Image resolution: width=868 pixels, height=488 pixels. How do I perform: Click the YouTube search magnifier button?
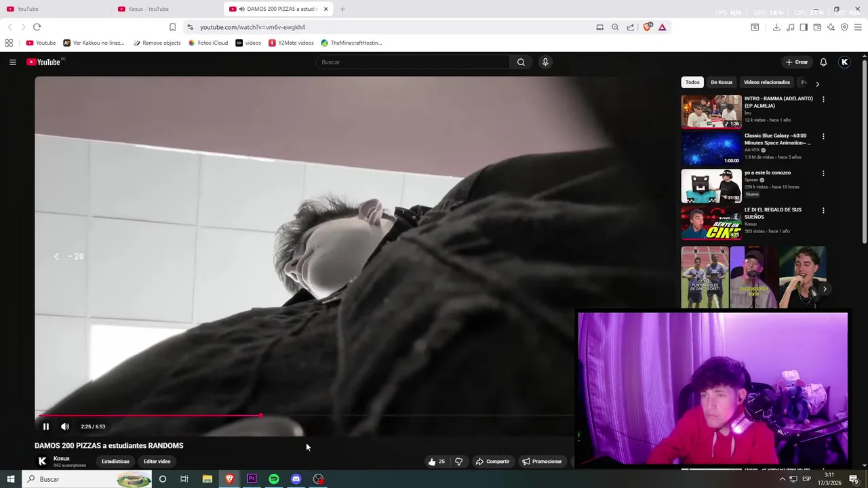click(521, 62)
